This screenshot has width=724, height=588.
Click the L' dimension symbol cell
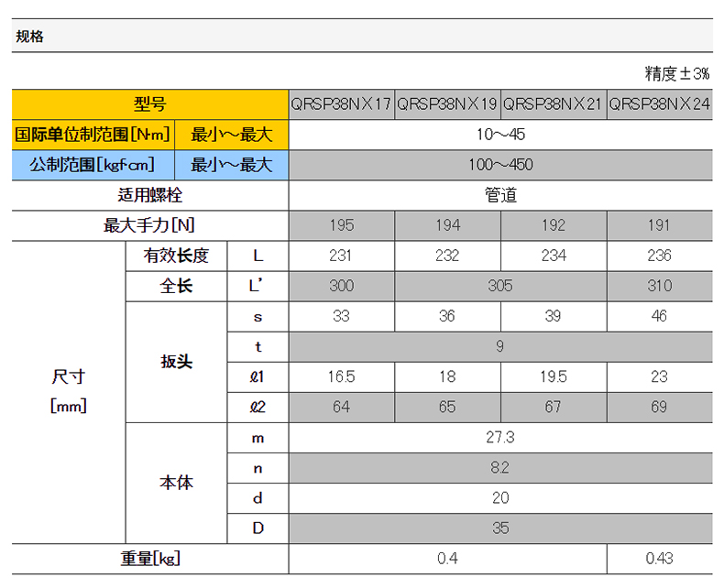[x=258, y=286]
